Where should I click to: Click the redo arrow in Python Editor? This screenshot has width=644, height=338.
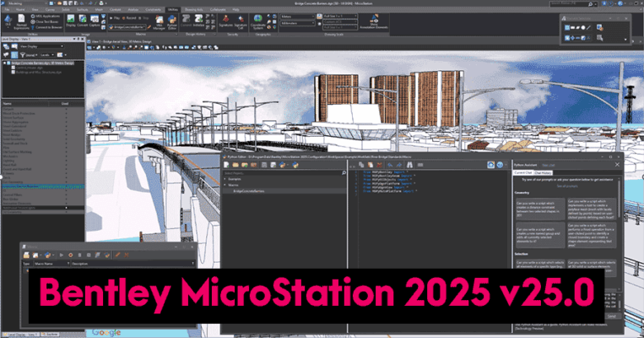(x=398, y=165)
